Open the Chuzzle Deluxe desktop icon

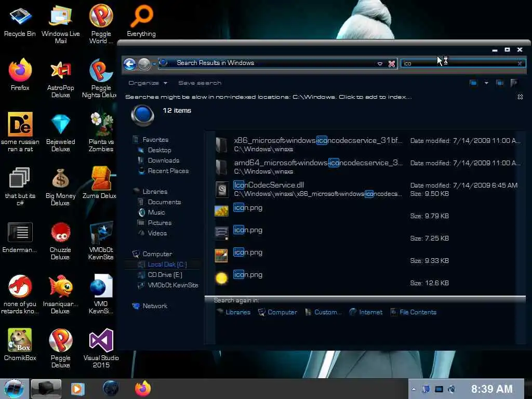60,241
